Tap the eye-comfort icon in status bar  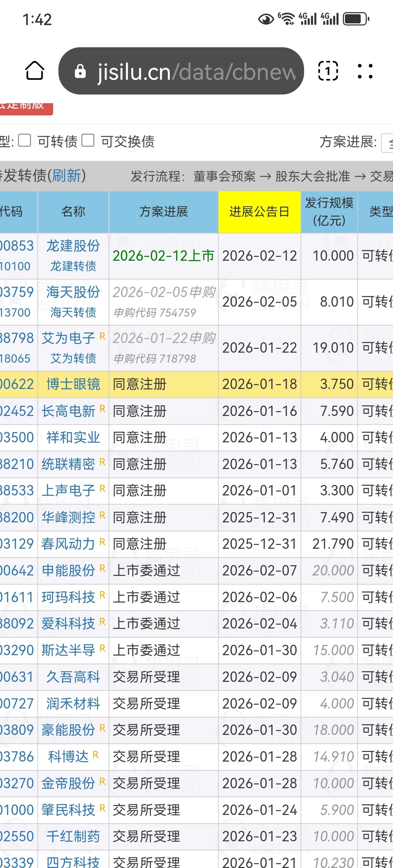[x=266, y=20]
